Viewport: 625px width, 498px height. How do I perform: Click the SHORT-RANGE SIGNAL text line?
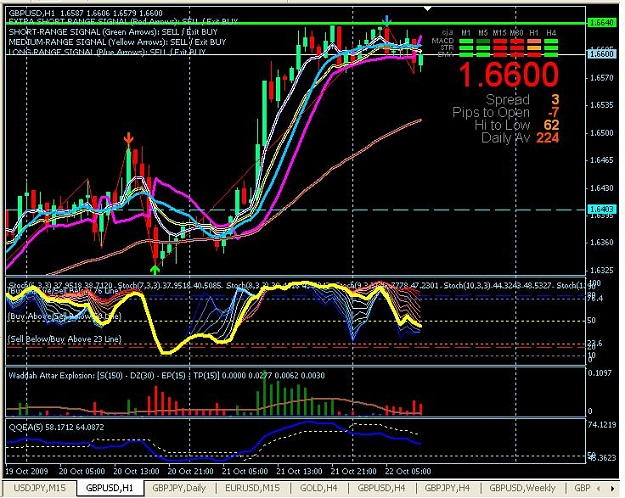click(x=113, y=32)
